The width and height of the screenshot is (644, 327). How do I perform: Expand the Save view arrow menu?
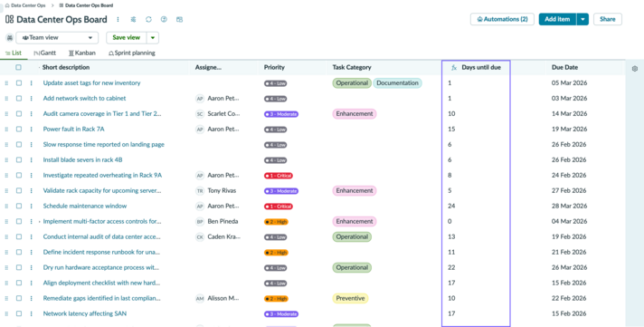tap(153, 38)
